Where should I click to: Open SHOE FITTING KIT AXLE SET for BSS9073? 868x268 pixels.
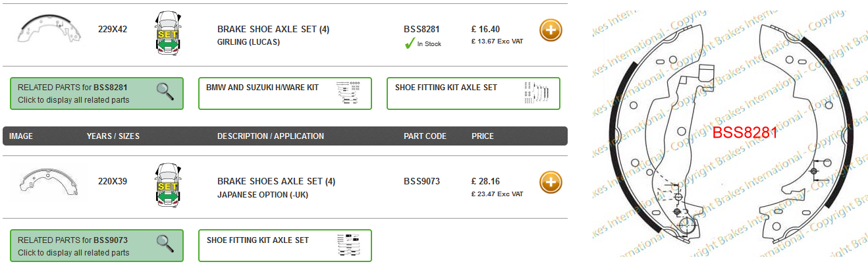tap(258, 240)
